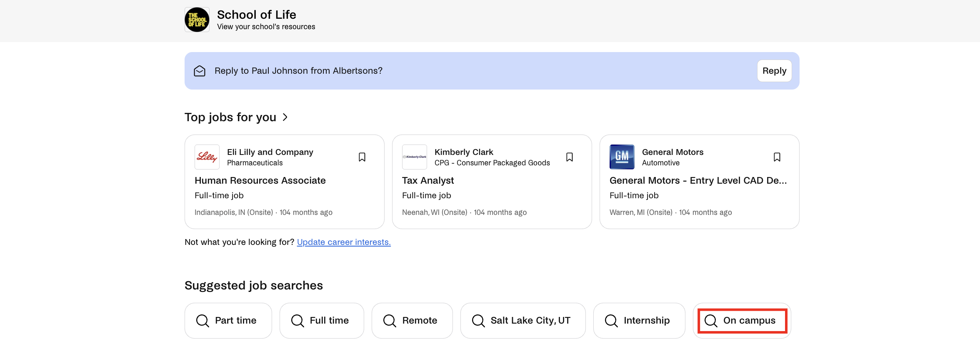The height and width of the screenshot is (354, 980).
Task: Bookmark the Kimberly Clark Tax Analyst job
Action: coord(570,157)
